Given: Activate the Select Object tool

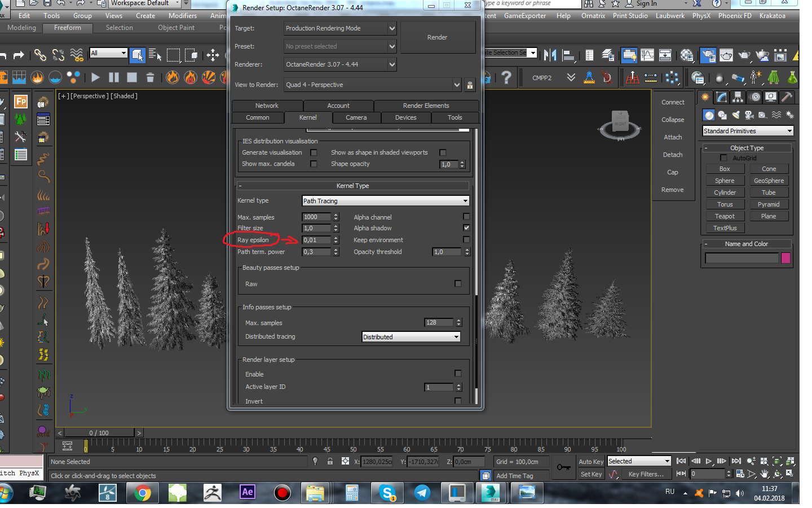Looking at the screenshot, I should pyautogui.click(x=137, y=55).
